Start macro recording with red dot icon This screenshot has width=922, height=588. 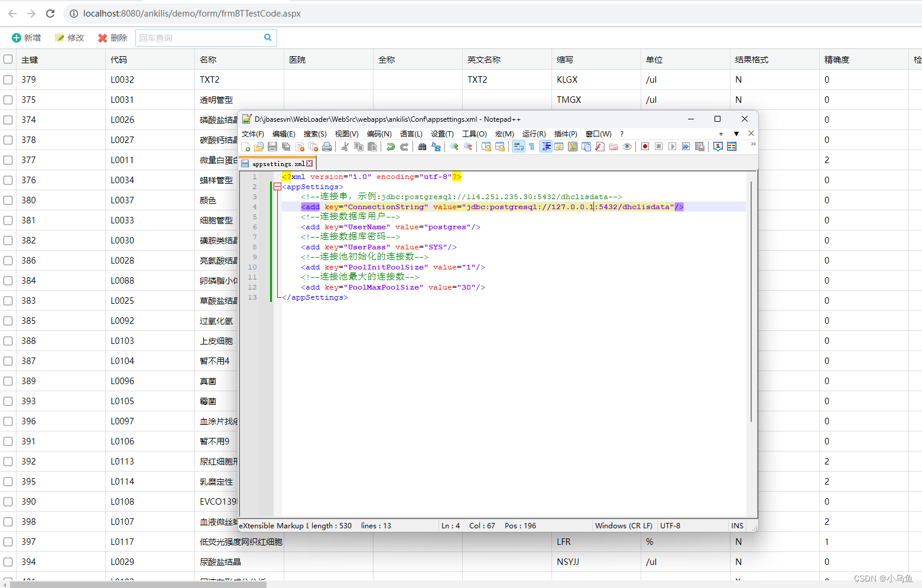point(645,147)
